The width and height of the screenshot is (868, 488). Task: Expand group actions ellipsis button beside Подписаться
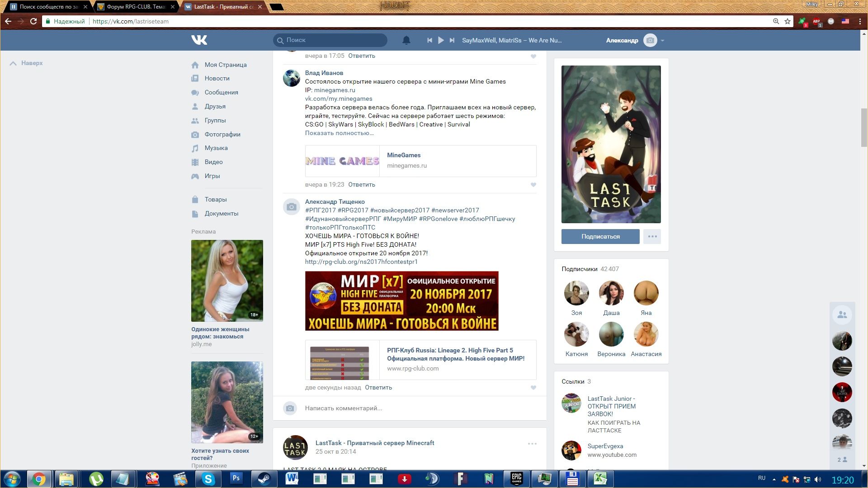click(652, 236)
